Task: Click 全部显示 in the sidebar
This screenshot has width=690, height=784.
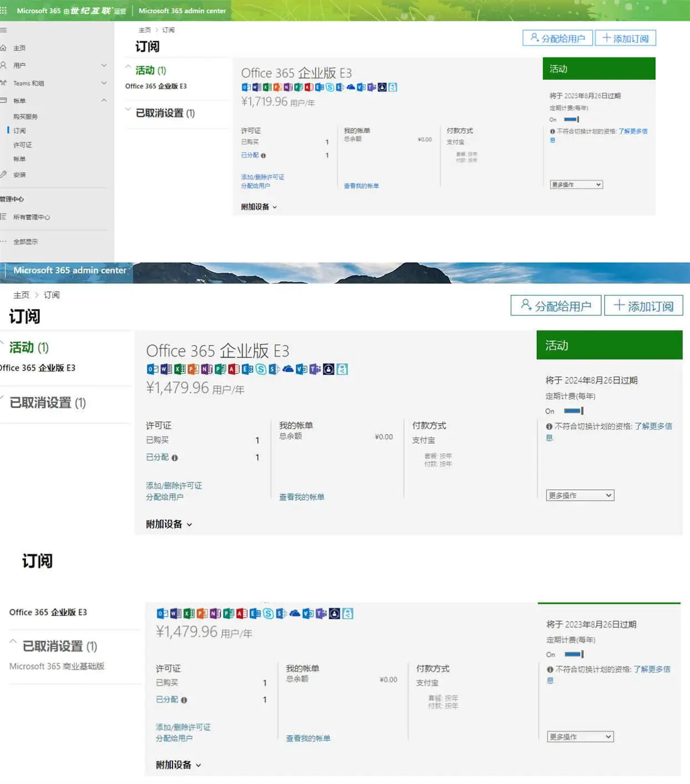Action: (26, 242)
